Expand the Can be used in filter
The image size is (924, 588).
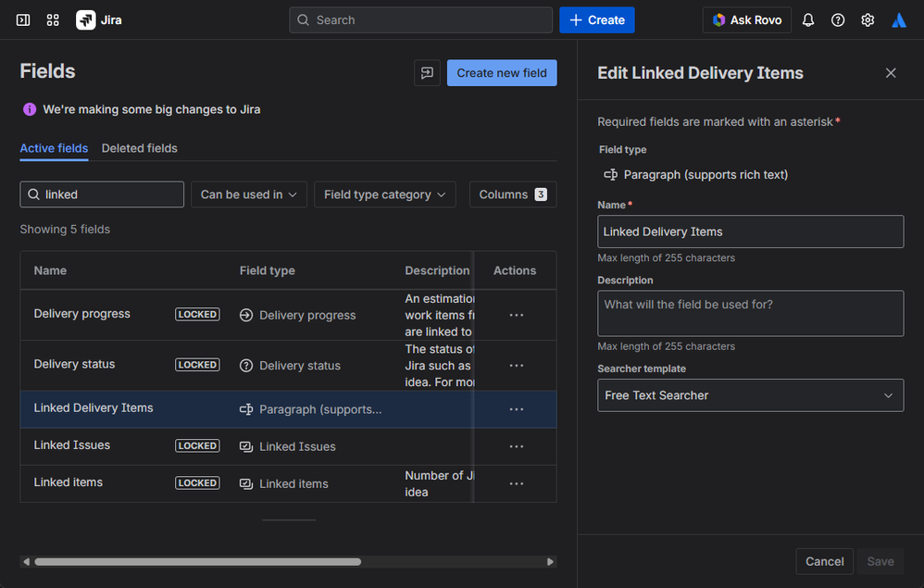tap(248, 194)
